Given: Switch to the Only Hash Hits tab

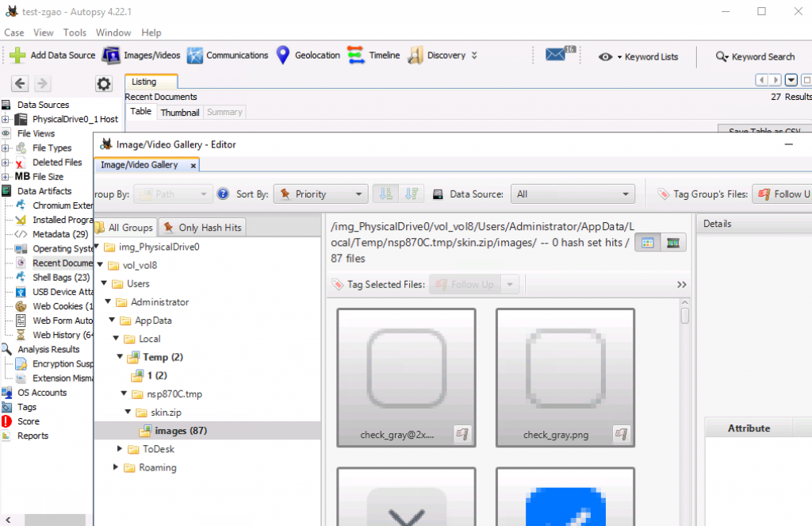Looking at the screenshot, I should pos(202,228).
